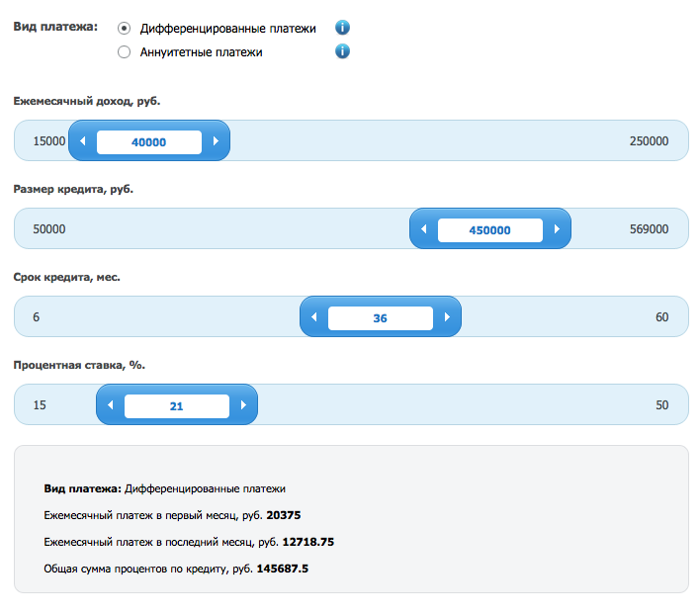Click the Аннуитетные платежи label text
This screenshot has height=615, width=700.
click(x=201, y=52)
